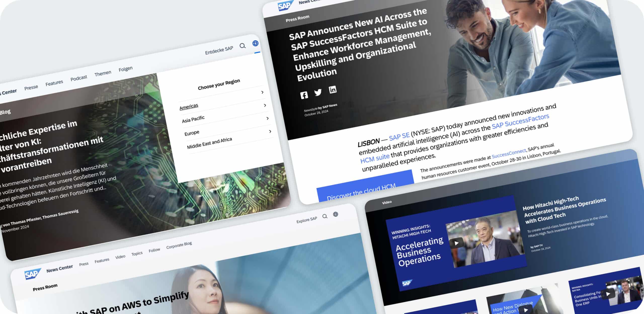Select Americas in region list
The image size is (644, 314).
(x=189, y=107)
